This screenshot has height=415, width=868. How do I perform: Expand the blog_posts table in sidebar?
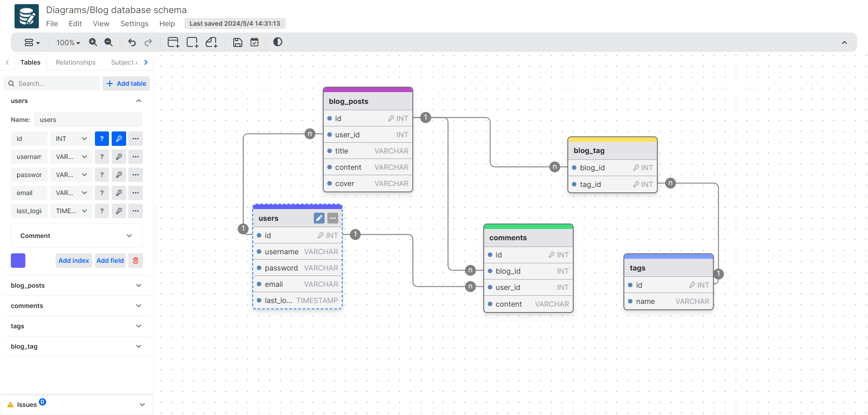[x=76, y=285]
